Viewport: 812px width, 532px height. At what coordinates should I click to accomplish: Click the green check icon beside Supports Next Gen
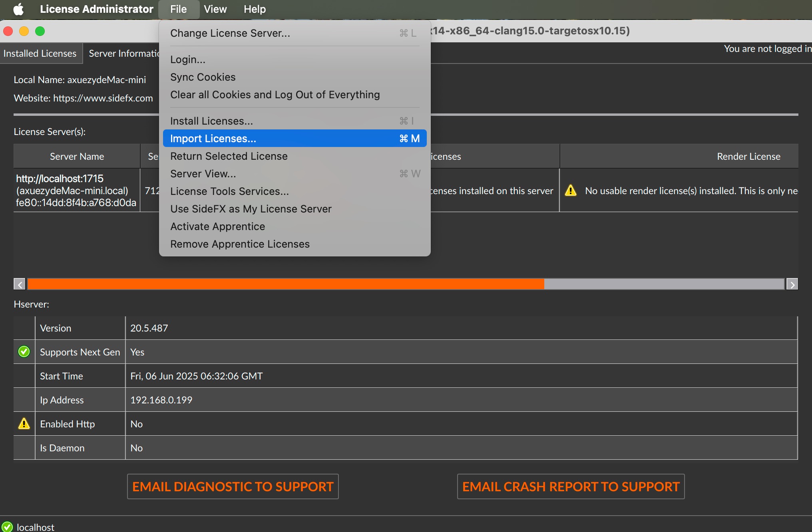coord(24,351)
